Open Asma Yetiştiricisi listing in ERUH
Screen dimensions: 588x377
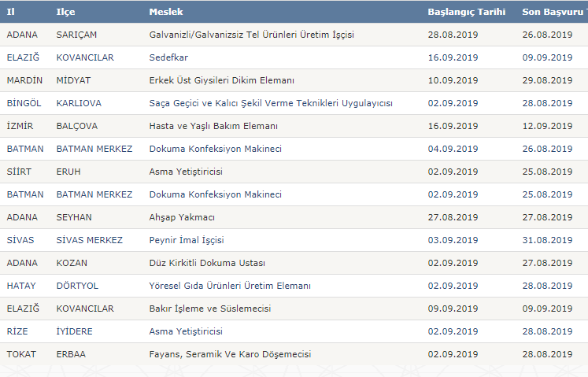click(186, 172)
